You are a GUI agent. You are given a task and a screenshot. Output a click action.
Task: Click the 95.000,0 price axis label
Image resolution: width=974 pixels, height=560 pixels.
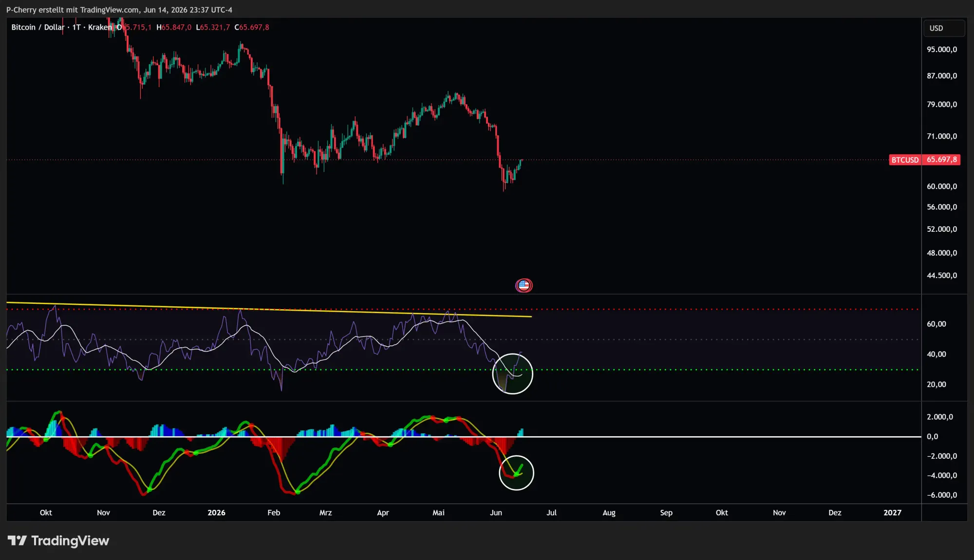pos(942,50)
